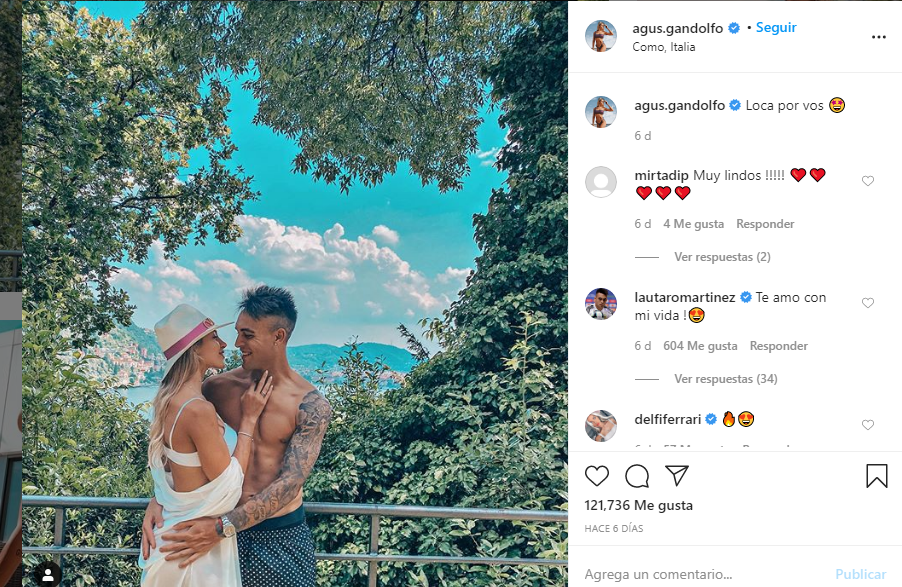Open agus.gandolfo header profile thumbnail
Screen dimensions: 902x587
(601, 36)
